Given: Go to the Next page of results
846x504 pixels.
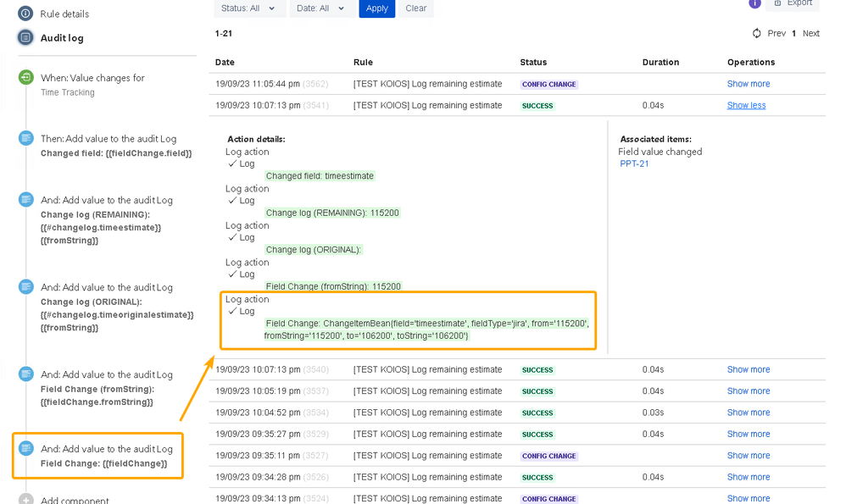Looking at the screenshot, I should point(810,33).
